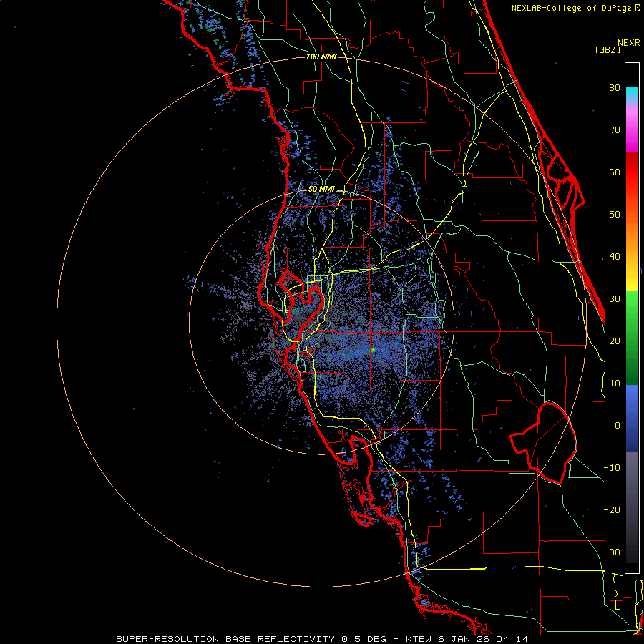Click the 0 value on dBZ scale

618,426
